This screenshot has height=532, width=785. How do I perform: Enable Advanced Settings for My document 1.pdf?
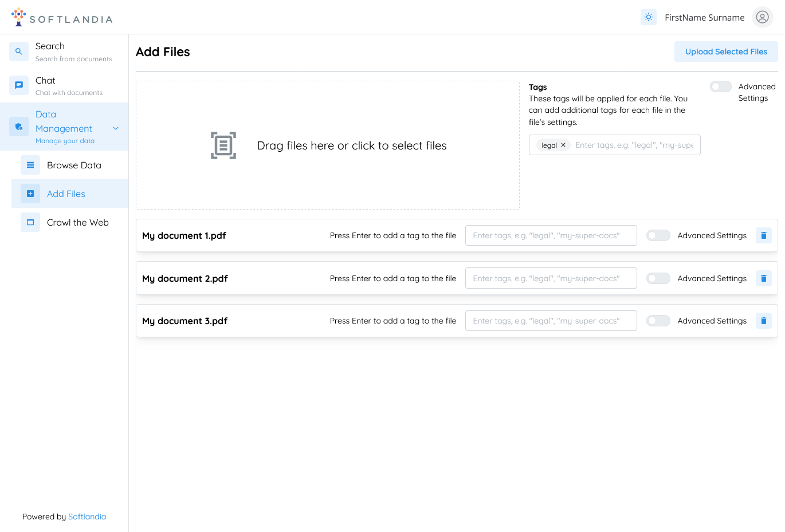658,235
